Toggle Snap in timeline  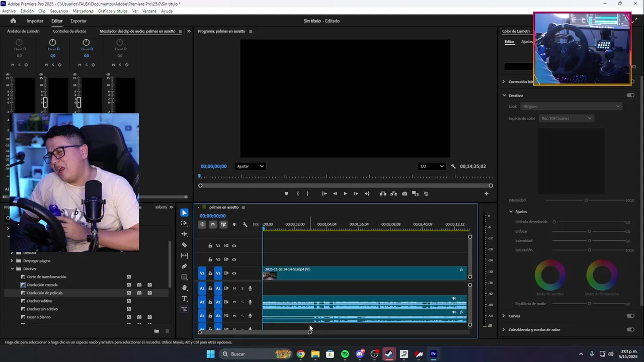[213, 224]
